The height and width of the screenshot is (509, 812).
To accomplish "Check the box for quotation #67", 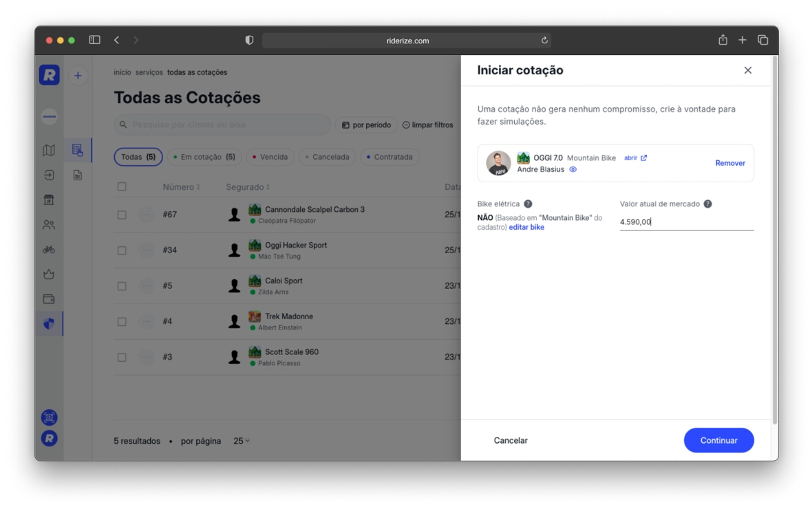I will (122, 215).
